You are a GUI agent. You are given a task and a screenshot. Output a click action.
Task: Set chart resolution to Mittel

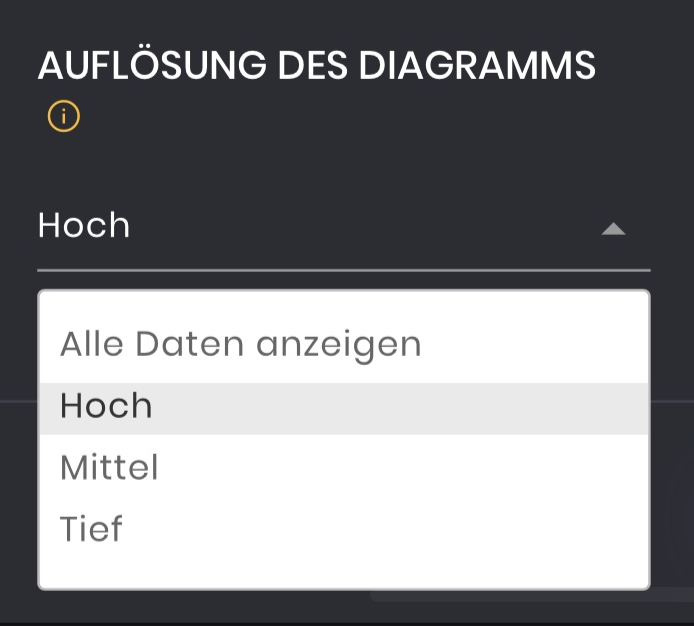click(x=110, y=467)
